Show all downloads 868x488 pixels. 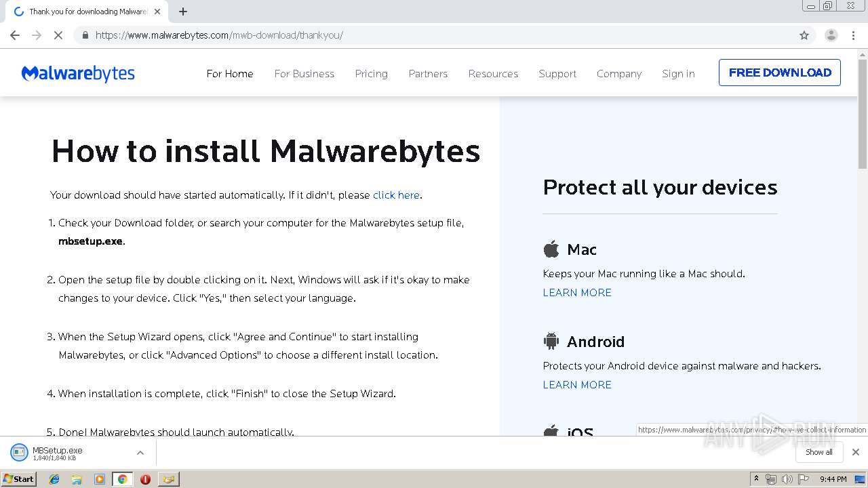click(818, 452)
